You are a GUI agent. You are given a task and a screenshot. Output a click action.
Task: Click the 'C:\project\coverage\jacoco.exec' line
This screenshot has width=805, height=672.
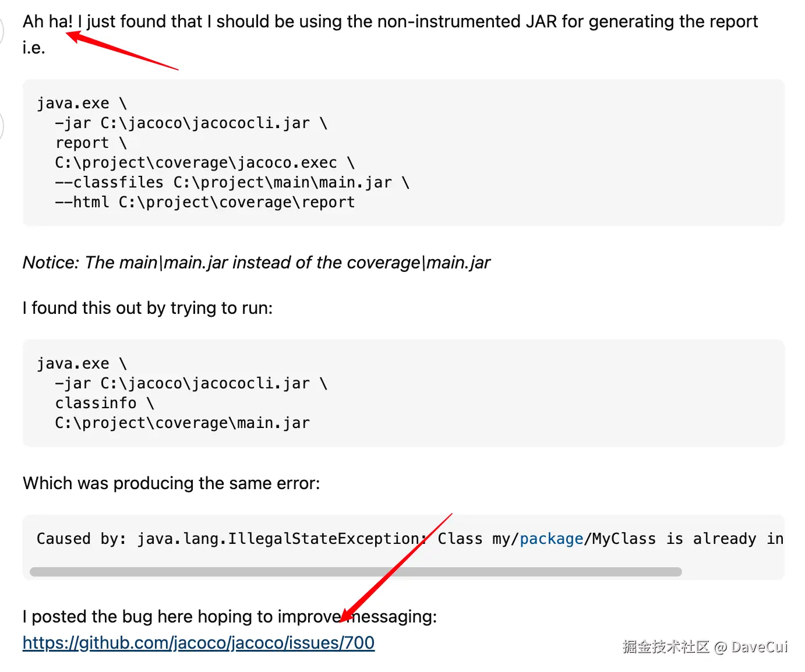[x=204, y=162]
